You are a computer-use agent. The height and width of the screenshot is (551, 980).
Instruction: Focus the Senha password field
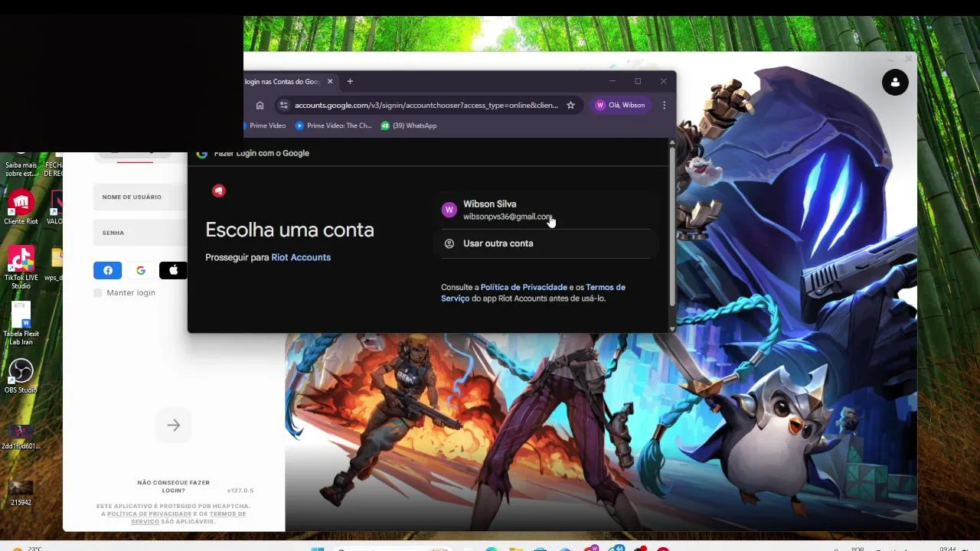coord(140,233)
